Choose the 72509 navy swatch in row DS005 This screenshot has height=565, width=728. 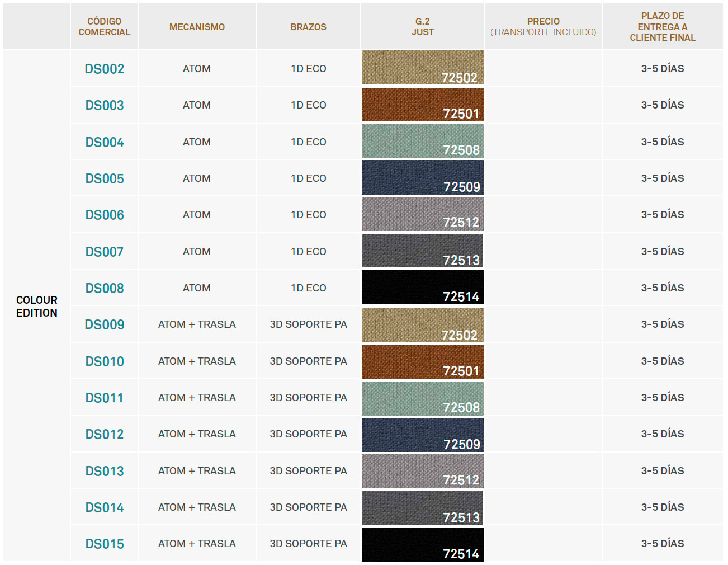coord(423,177)
